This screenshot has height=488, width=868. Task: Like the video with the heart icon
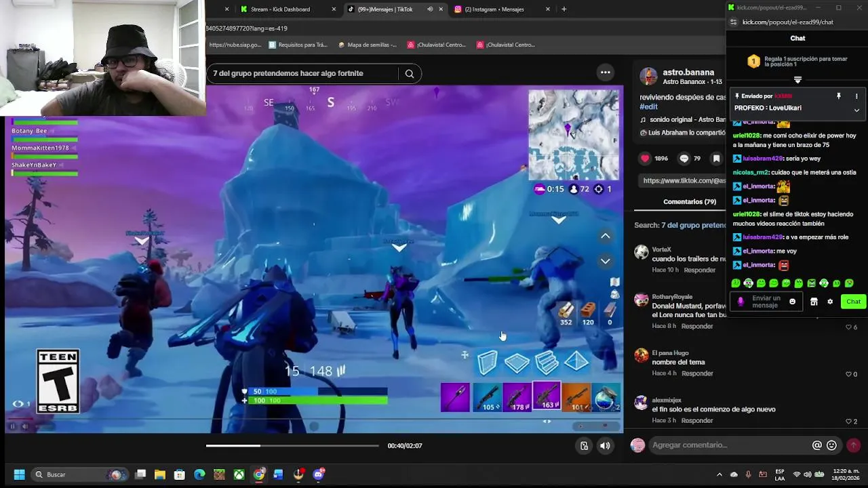pyautogui.click(x=645, y=159)
